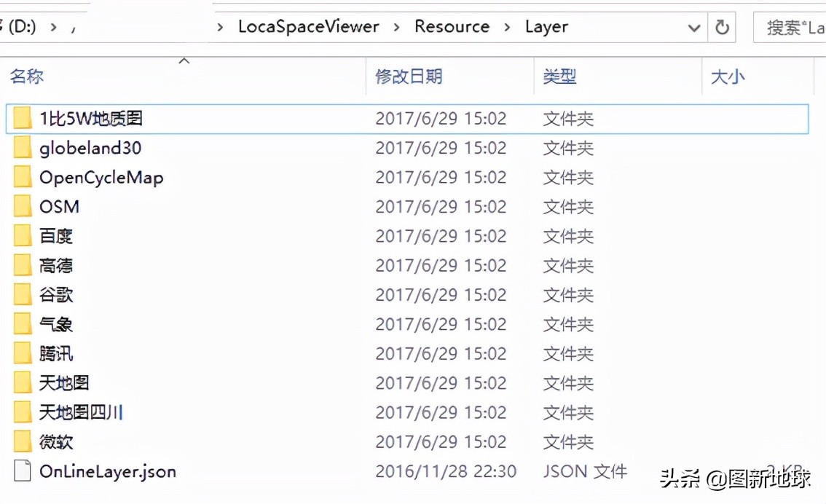This screenshot has height=504, width=826.
Task: Sort files by 名称 column
Action: pos(27,77)
